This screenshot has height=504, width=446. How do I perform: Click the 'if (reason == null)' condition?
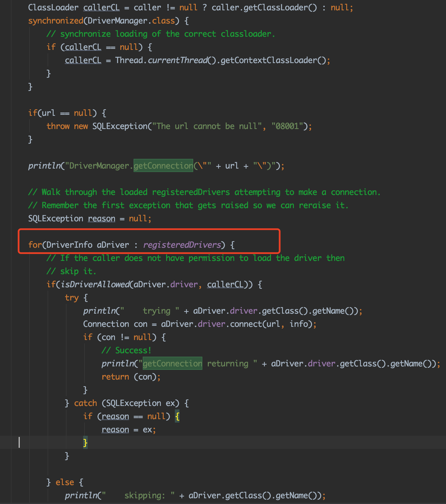tap(127, 416)
